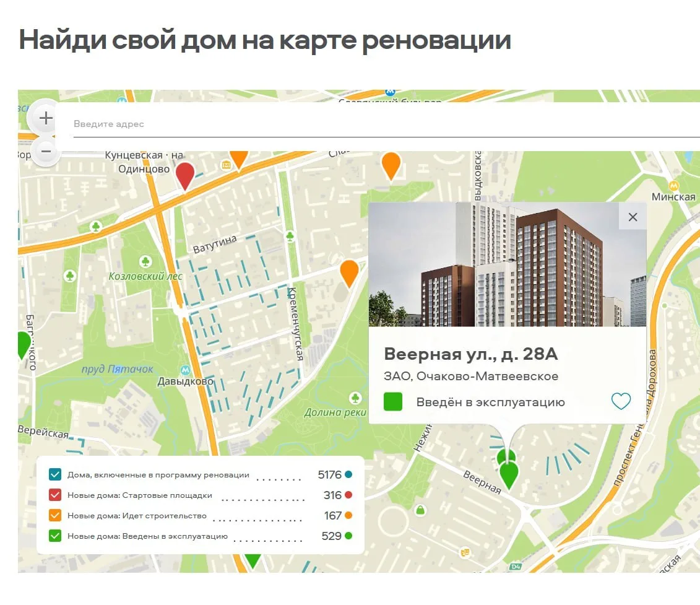Screen dimensions: 700x605
Task: Click the green pin on Веерная street
Action: (x=509, y=476)
